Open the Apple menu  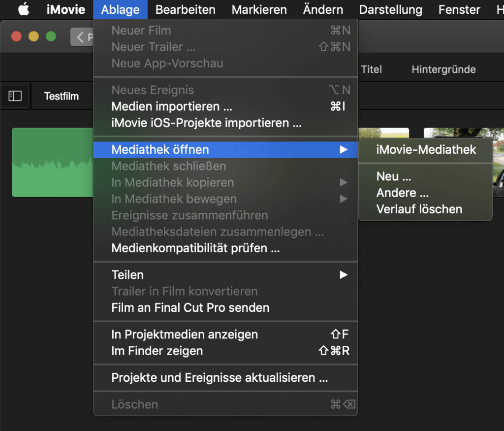(24, 9)
